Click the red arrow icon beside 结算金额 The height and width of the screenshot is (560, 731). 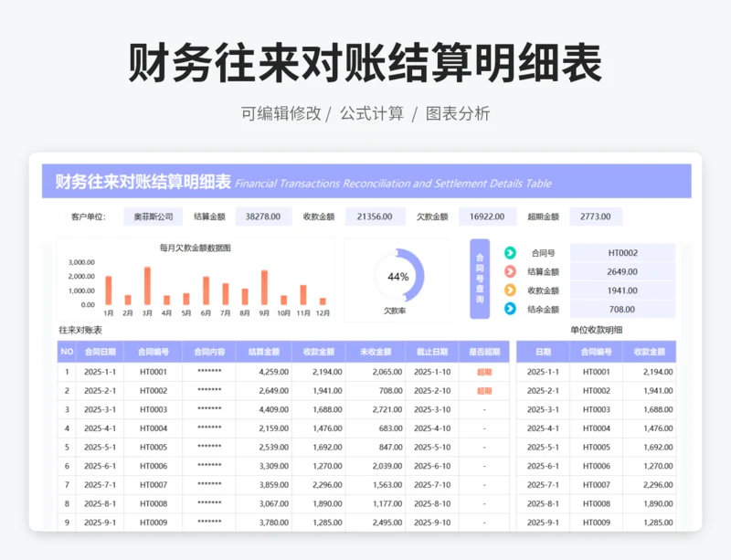click(510, 271)
